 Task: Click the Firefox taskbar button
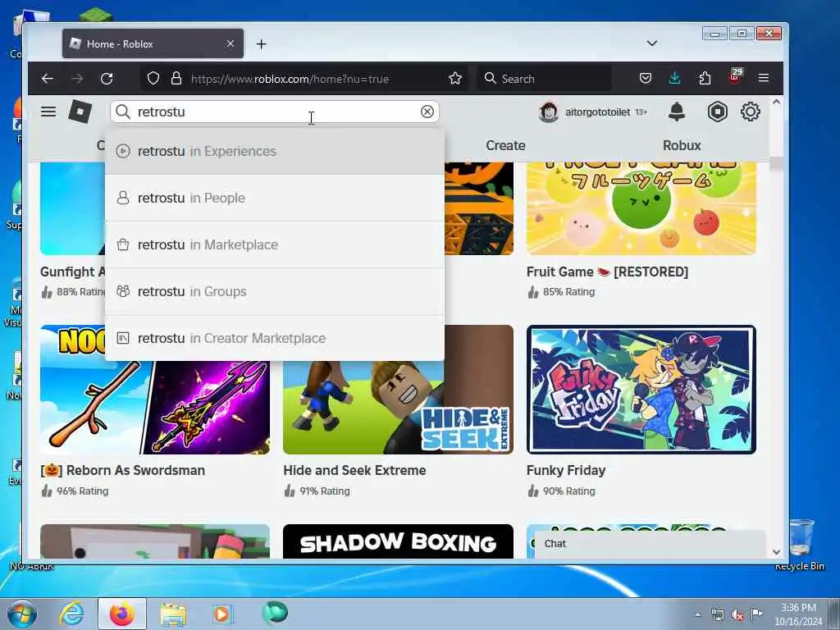coord(122,614)
